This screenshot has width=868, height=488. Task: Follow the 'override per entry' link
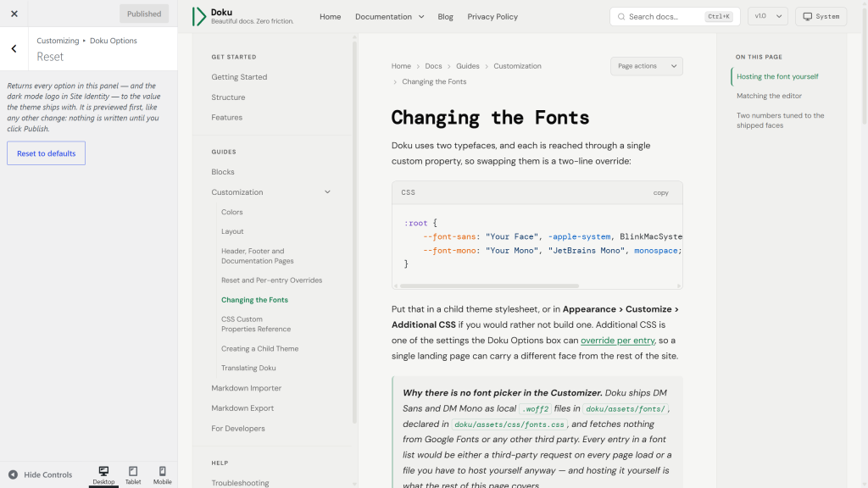[x=617, y=341]
